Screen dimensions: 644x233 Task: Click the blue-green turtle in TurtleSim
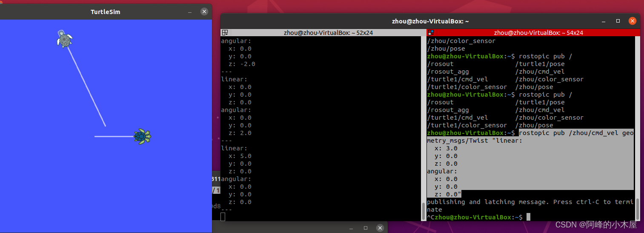pos(143,137)
